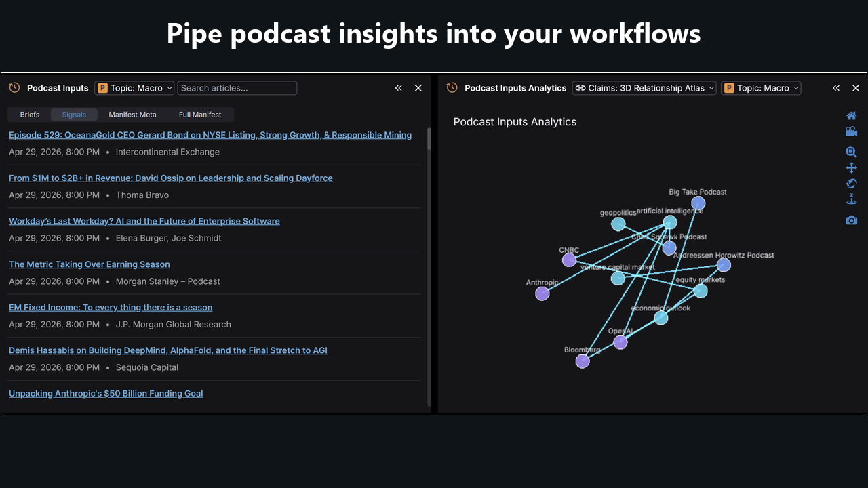Open The Metric Taking Over Earning Season link
Image resolution: width=868 pixels, height=488 pixels.
click(90, 264)
